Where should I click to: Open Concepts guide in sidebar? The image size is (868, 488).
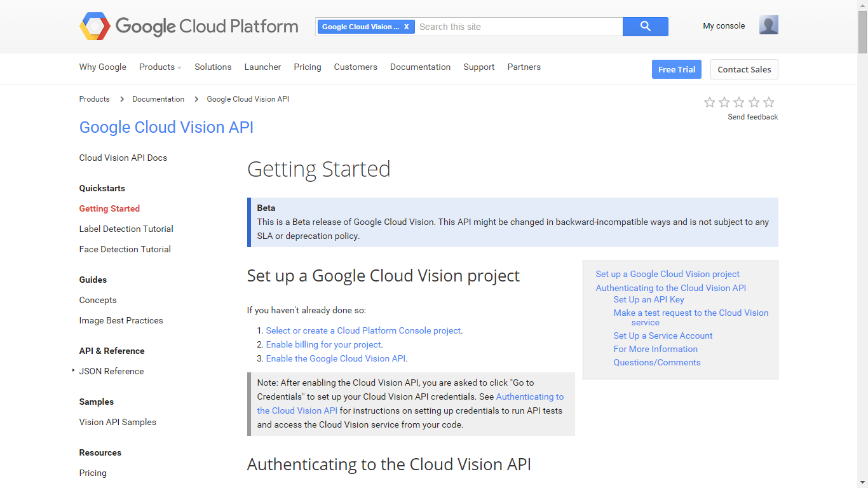pyautogui.click(x=98, y=300)
